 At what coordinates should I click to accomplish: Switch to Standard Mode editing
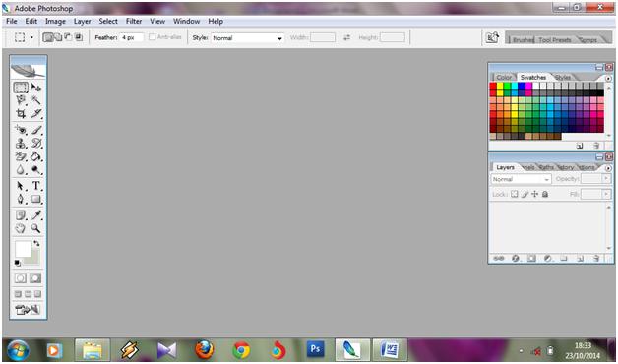[x=21, y=278]
